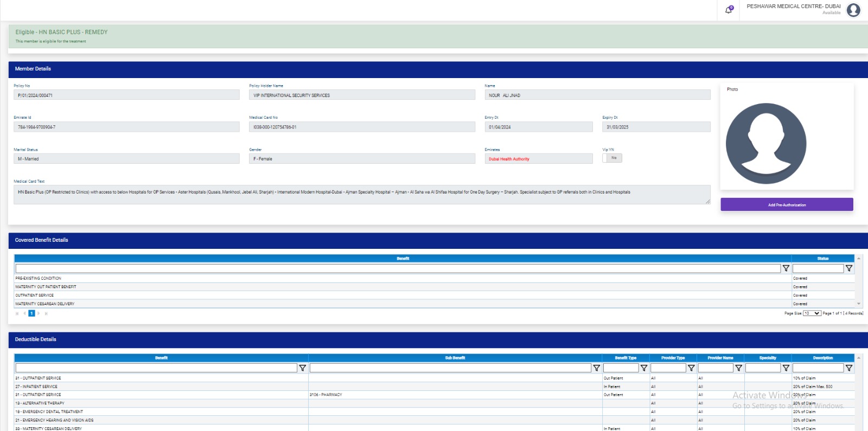Screen dimensions: 868x431
Task: Click filter icon for Speciality column
Action: click(x=786, y=368)
